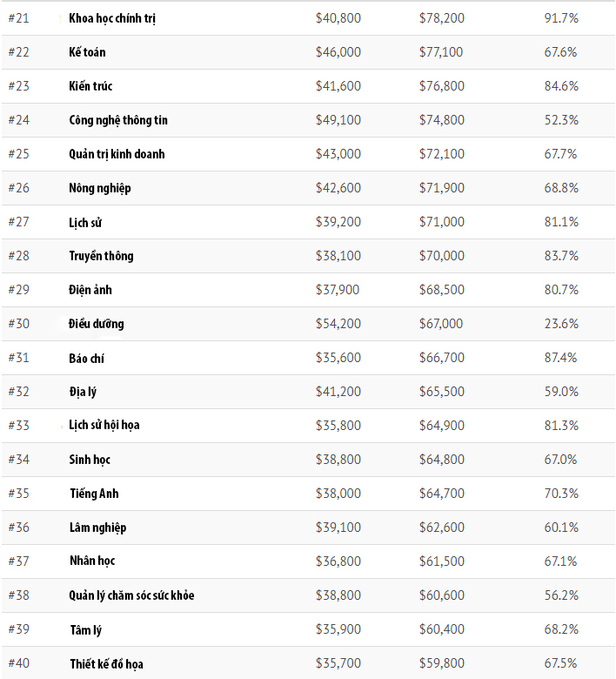Viewport: 616px width, 679px height.
Task: Click the Kiến trúc major name
Action: 90,86
